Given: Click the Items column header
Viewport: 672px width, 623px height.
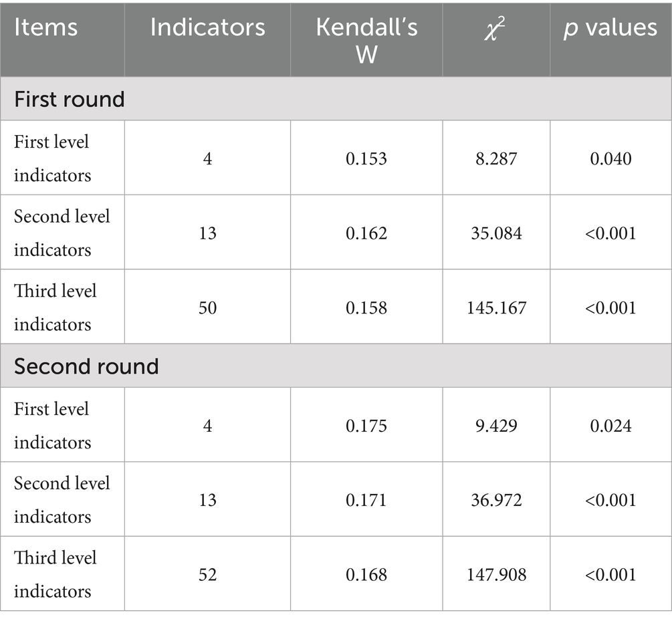Looking at the screenshot, I should 45,27.
